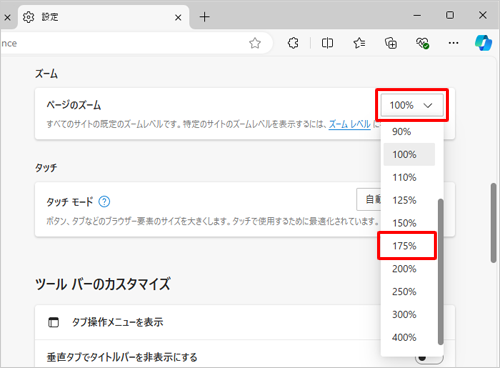Maximize the browser window

coord(450,15)
